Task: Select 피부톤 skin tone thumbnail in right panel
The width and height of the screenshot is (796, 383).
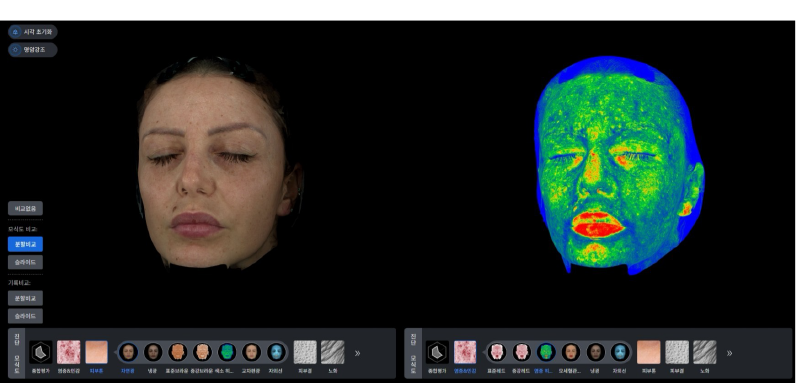Action: pos(649,352)
